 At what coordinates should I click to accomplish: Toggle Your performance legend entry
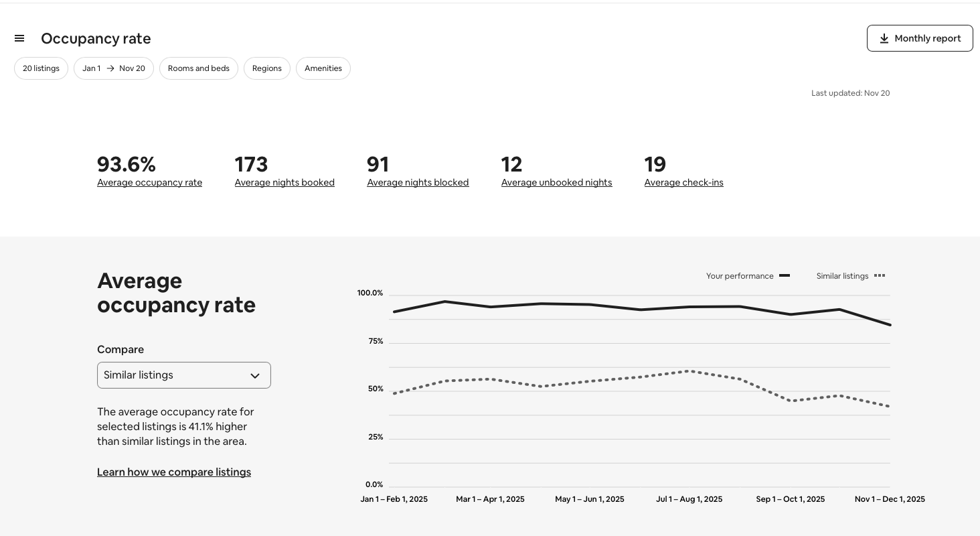click(748, 276)
